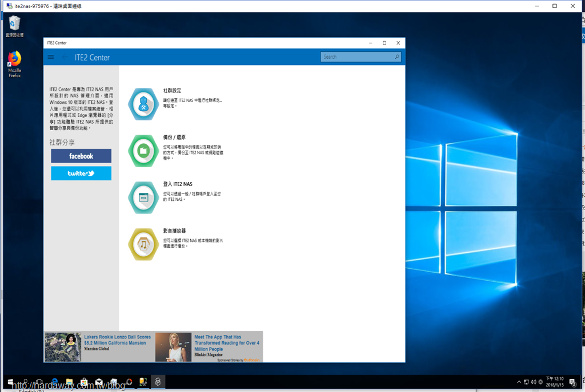This screenshot has height=392, width=585.
Task: Open the database tools taskbar icon
Action: (x=143, y=382)
